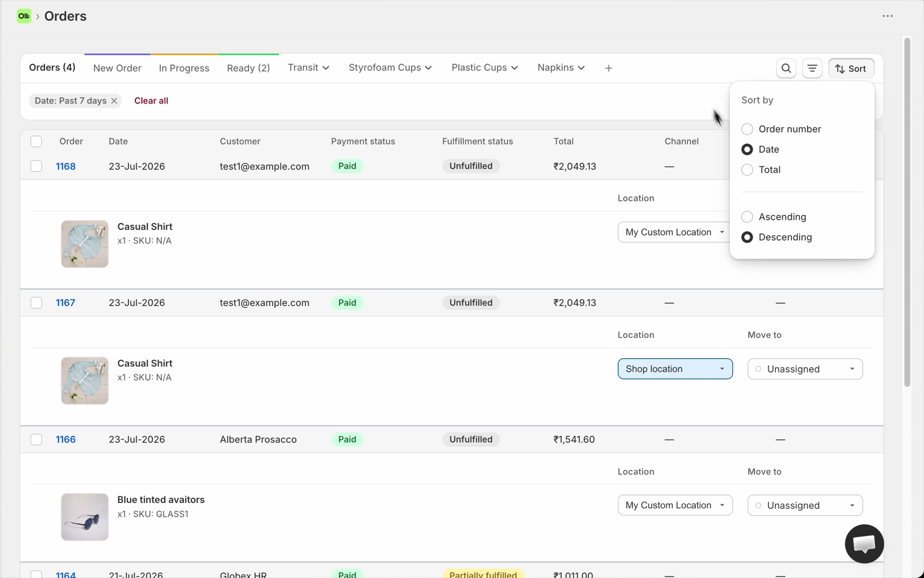Open My Custom Location dropdown for order 1166

pyautogui.click(x=675, y=505)
